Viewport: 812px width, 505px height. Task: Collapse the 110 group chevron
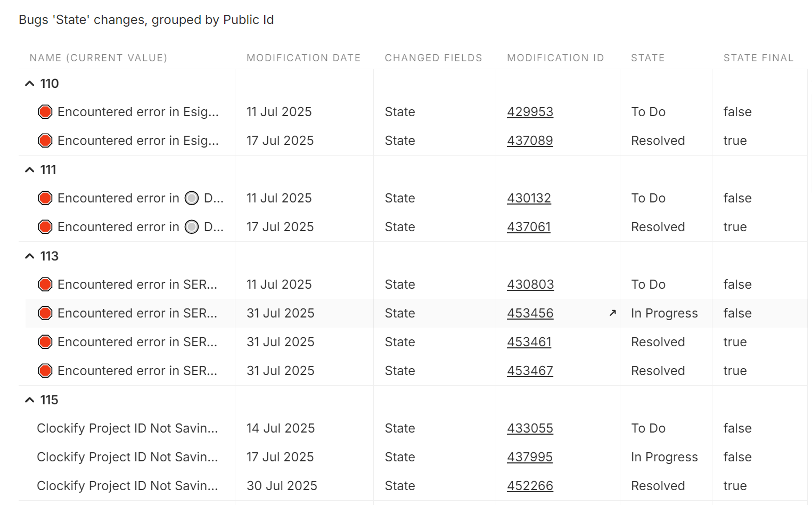click(x=29, y=84)
